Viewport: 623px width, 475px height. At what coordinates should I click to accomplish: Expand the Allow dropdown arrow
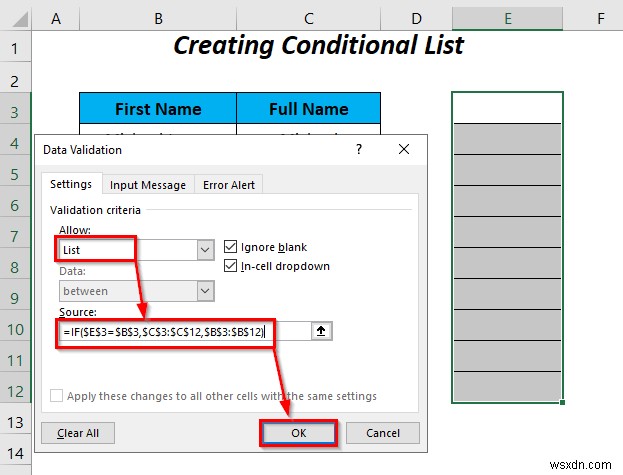pos(205,250)
